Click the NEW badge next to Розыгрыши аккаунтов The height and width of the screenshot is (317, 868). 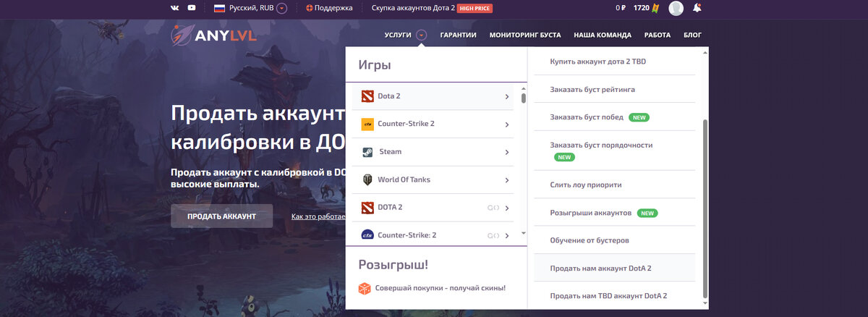click(x=647, y=214)
